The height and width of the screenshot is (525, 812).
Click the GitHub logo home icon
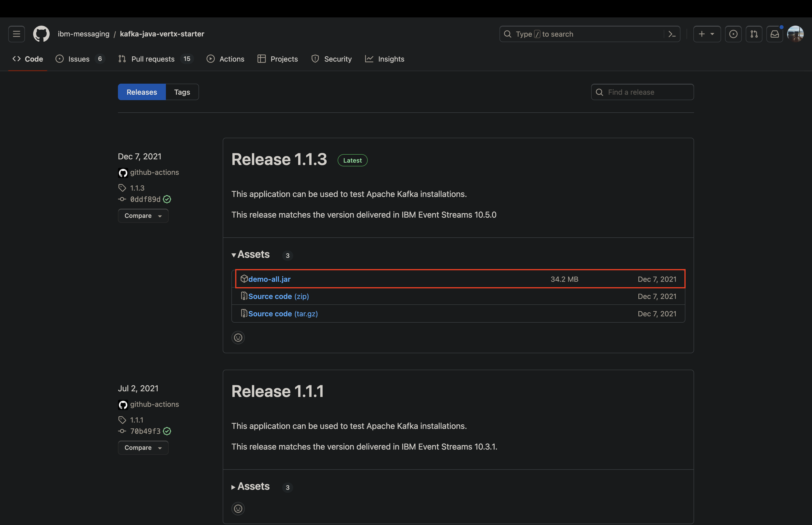click(41, 34)
